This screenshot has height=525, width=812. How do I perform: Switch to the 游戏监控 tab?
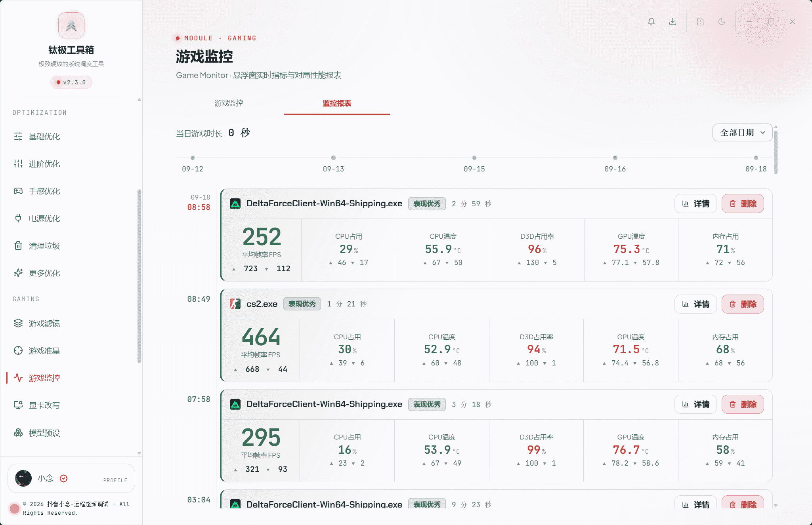[x=229, y=103]
